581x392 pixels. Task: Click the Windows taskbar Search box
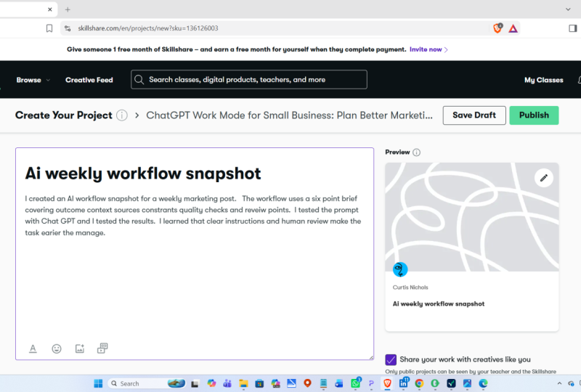(147, 383)
